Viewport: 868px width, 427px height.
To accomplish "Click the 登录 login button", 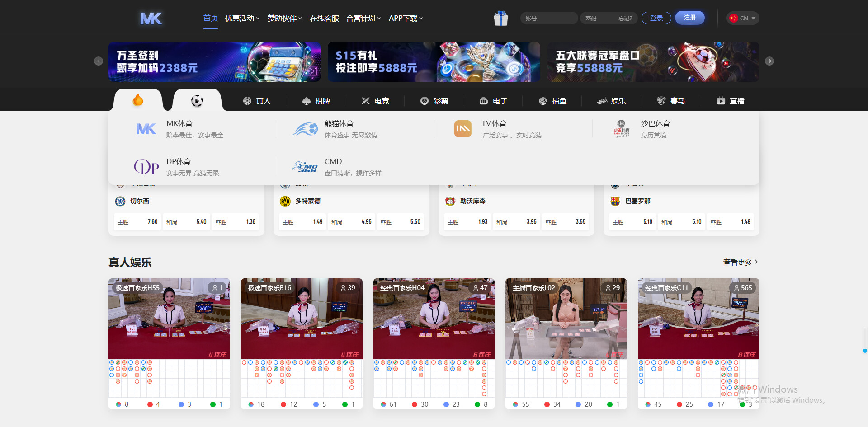I will pyautogui.click(x=656, y=18).
